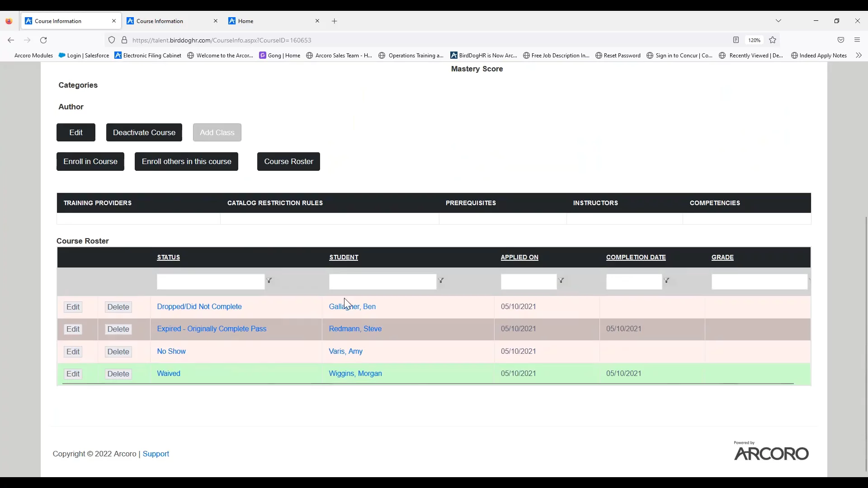Screen dimensions: 868x488
Task: Open the Redmann, Steve student link
Action: click(355, 329)
